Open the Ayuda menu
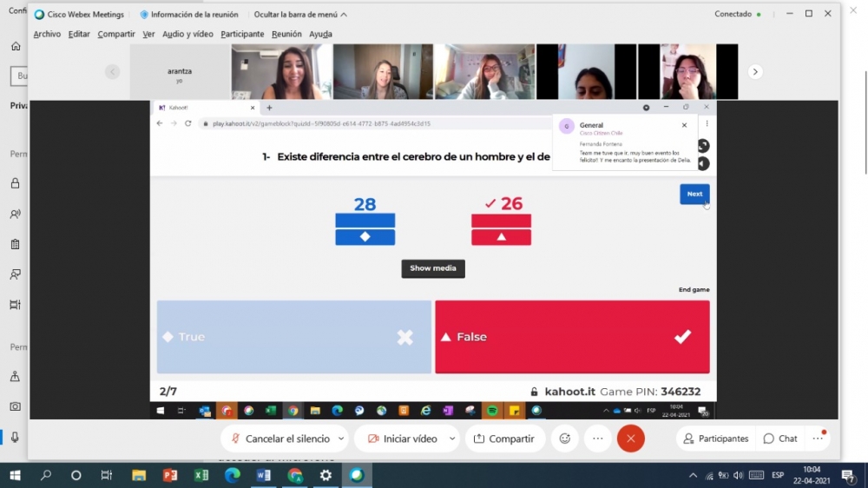Viewport: 868px width, 488px height. [320, 34]
